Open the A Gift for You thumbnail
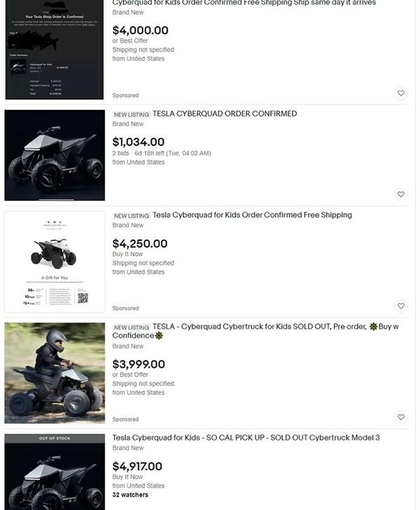This screenshot has width=420, height=510. (x=55, y=262)
